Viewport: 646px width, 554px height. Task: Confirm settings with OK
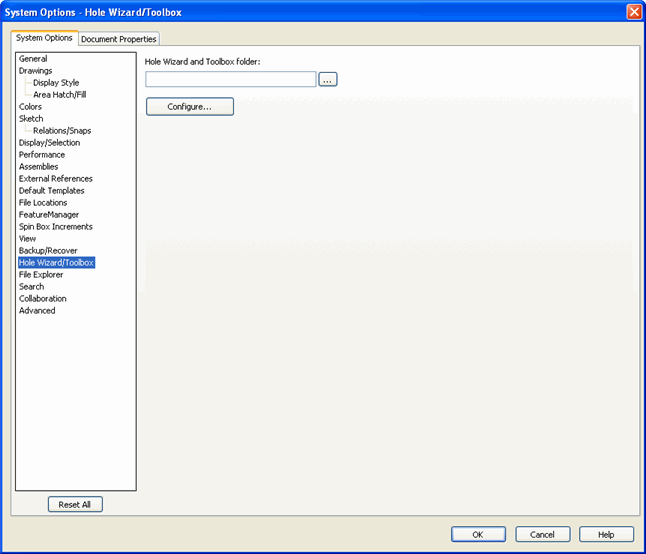coord(478,534)
